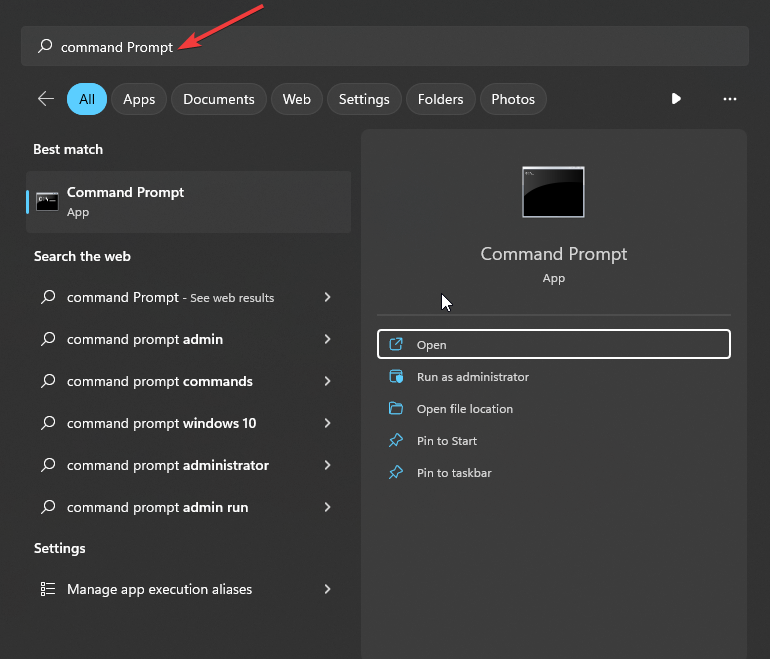Click the play icon beside filter tabs

click(x=676, y=99)
